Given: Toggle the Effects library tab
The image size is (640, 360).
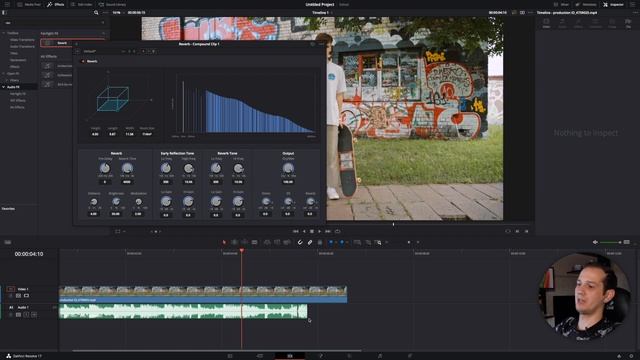Looking at the screenshot, I should [56, 4].
